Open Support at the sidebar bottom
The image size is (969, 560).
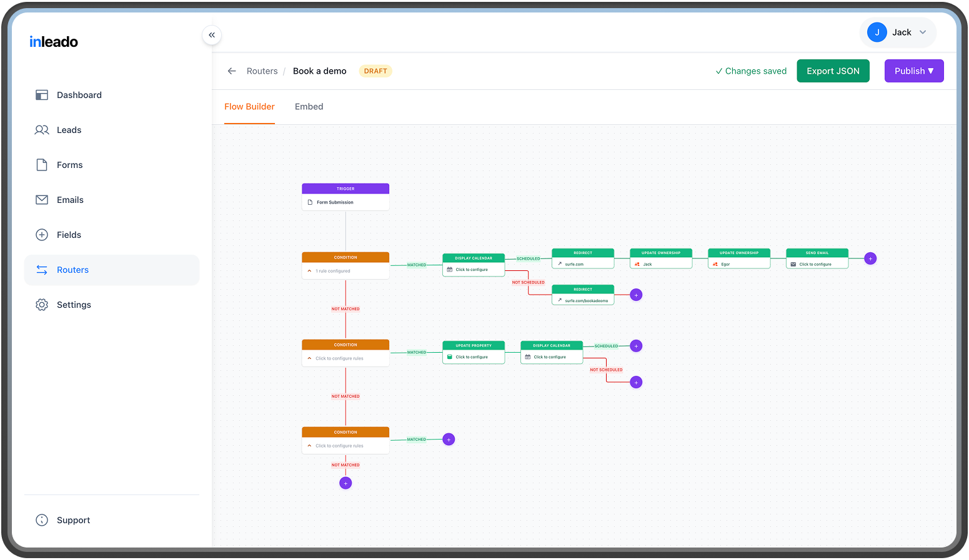pyautogui.click(x=112, y=520)
